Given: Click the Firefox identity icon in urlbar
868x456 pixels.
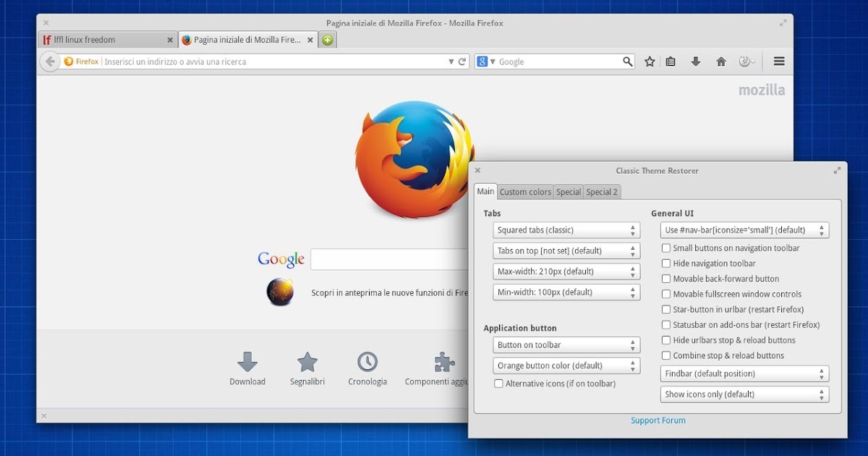Looking at the screenshot, I should pos(69,62).
